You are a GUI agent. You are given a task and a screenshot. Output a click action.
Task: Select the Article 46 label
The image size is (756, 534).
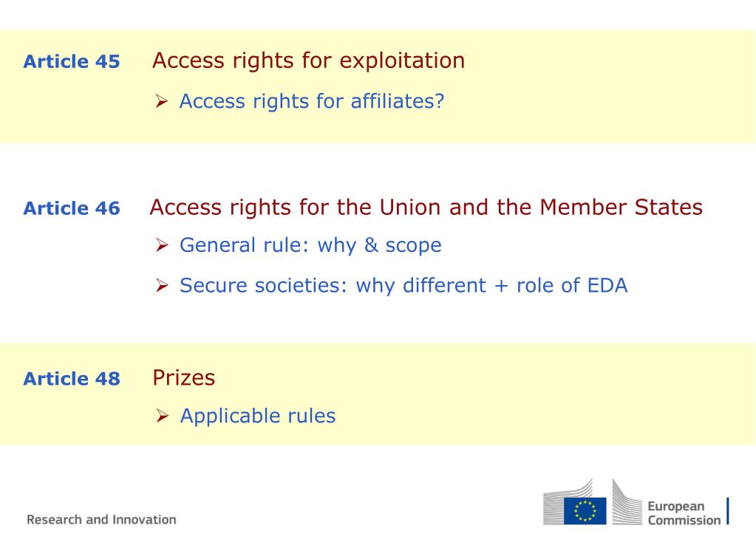coord(72,208)
